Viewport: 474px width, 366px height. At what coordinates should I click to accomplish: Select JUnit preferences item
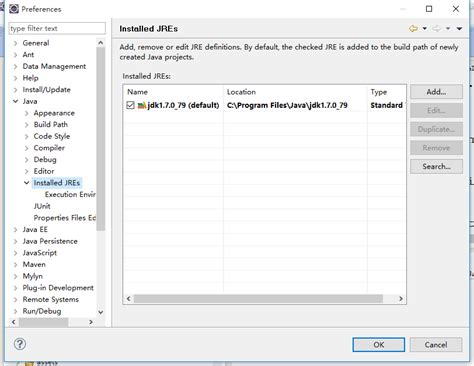click(42, 206)
